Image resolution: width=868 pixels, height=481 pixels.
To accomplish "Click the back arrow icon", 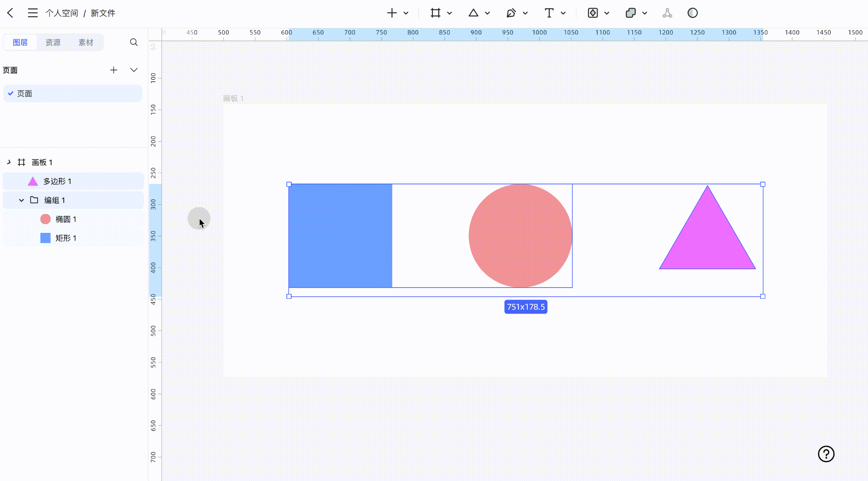I will coord(10,13).
